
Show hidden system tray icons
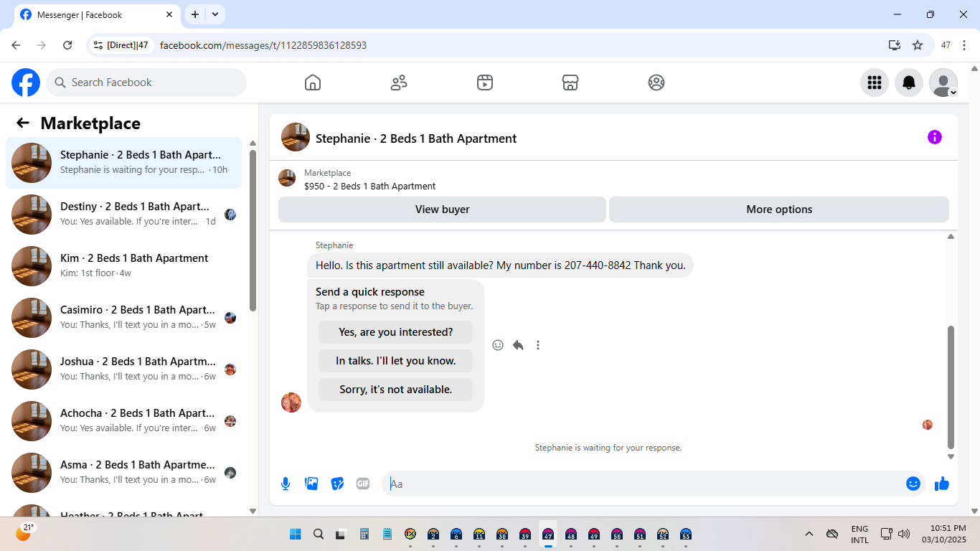pyautogui.click(x=809, y=534)
